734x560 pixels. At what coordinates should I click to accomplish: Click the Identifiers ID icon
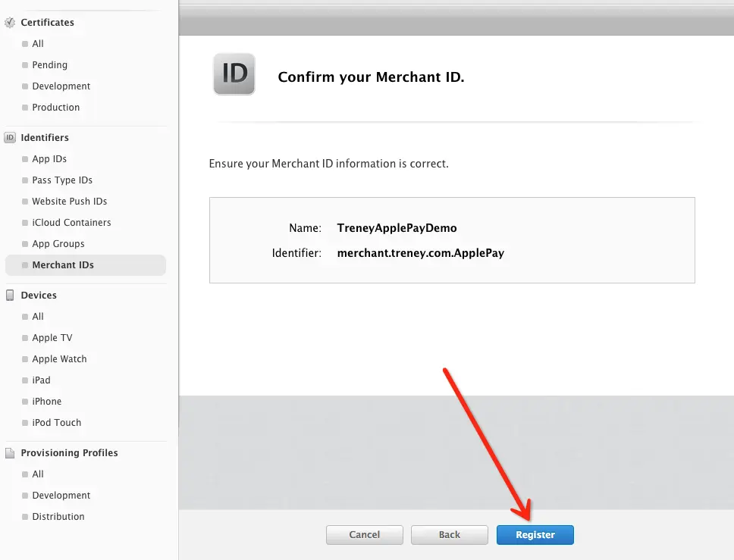10,138
